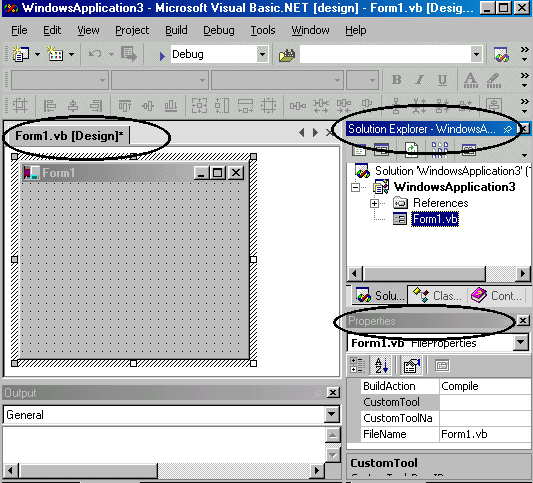Click the Italic formatting icon

pos(419,80)
